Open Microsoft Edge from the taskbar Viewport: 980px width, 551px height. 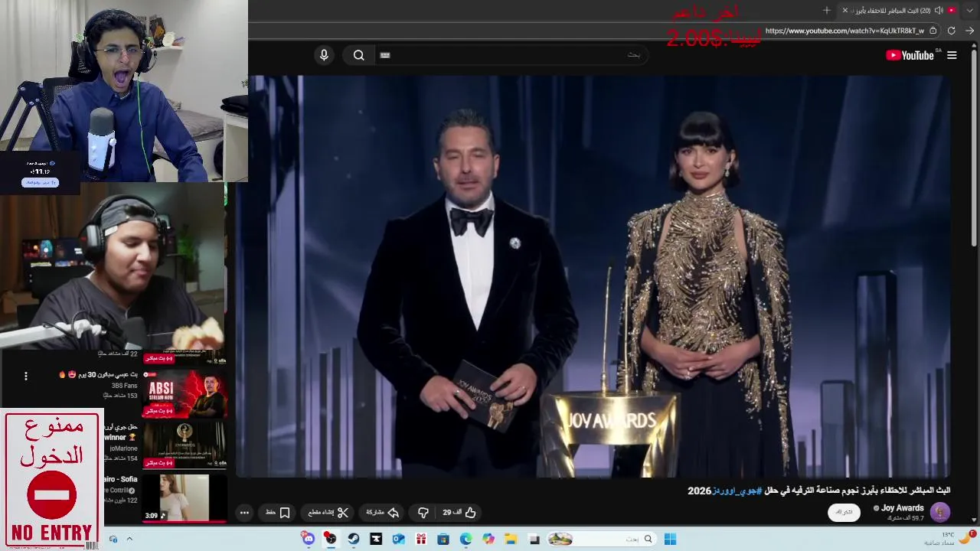465,539
